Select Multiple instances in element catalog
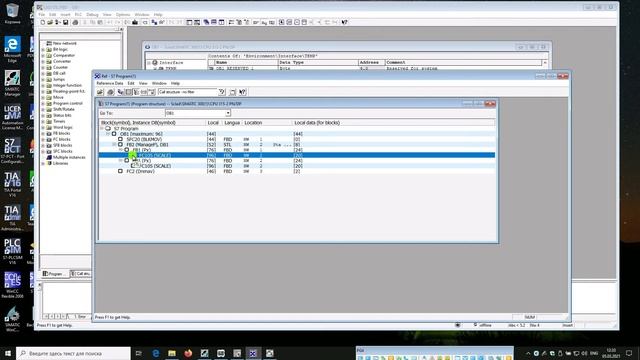The image size is (640, 360). tap(69, 157)
